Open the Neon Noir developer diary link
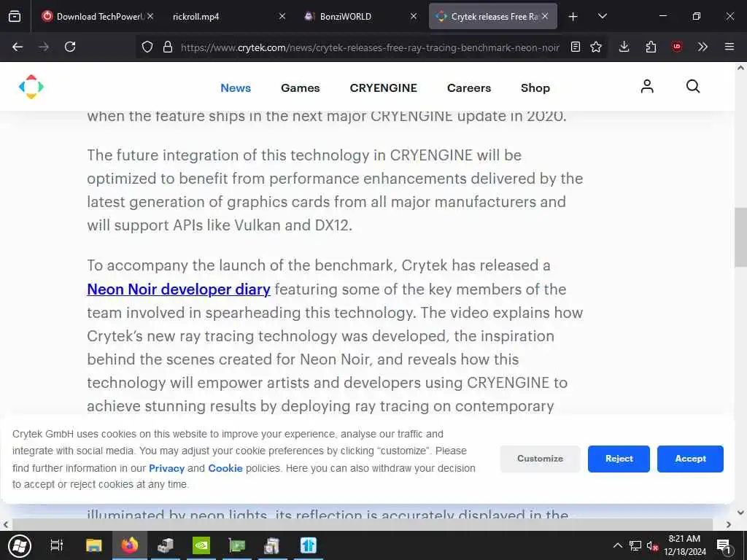The image size is (747, 560). [x=179, y=289]
